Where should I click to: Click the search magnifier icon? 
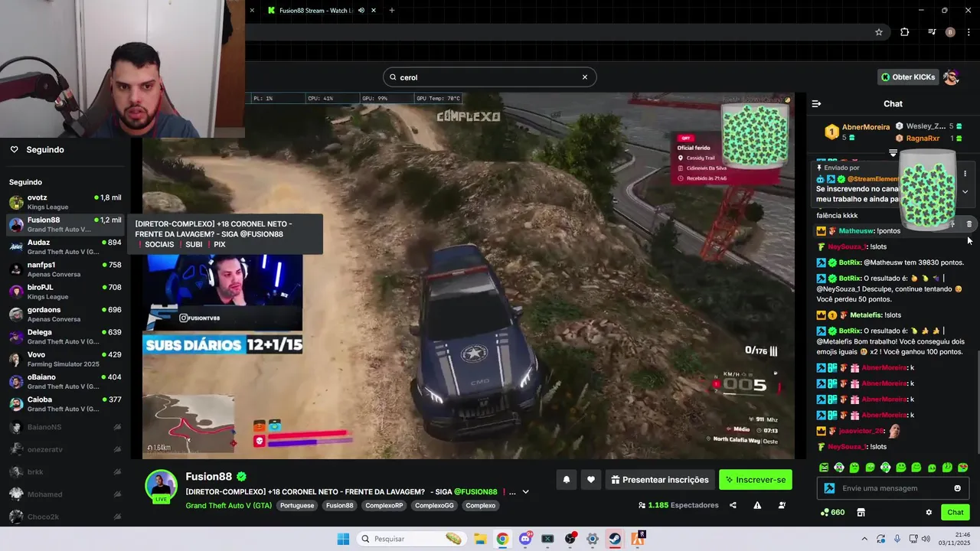393,77
